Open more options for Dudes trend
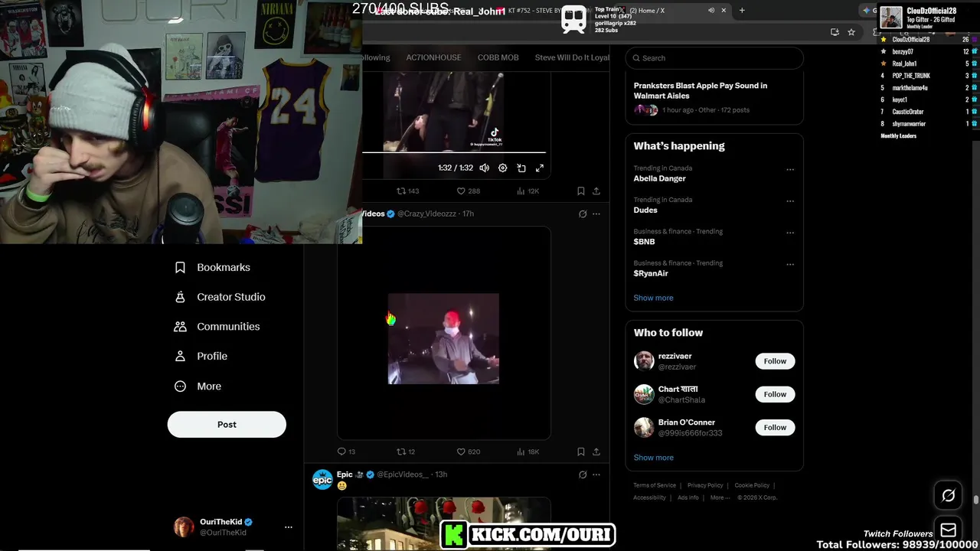The image size is (980, 551). click(790, 201)
